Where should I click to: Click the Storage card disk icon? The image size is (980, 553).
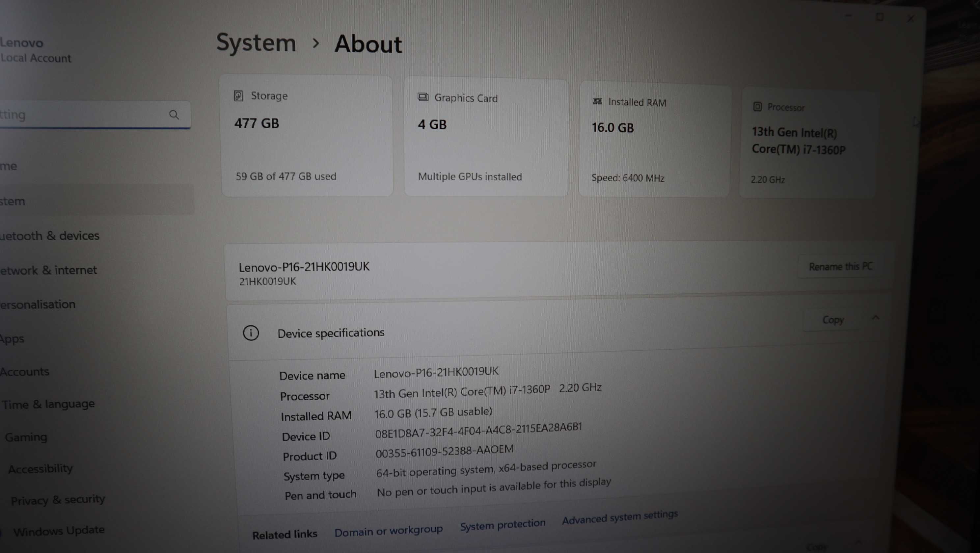[x=238, y=95]
